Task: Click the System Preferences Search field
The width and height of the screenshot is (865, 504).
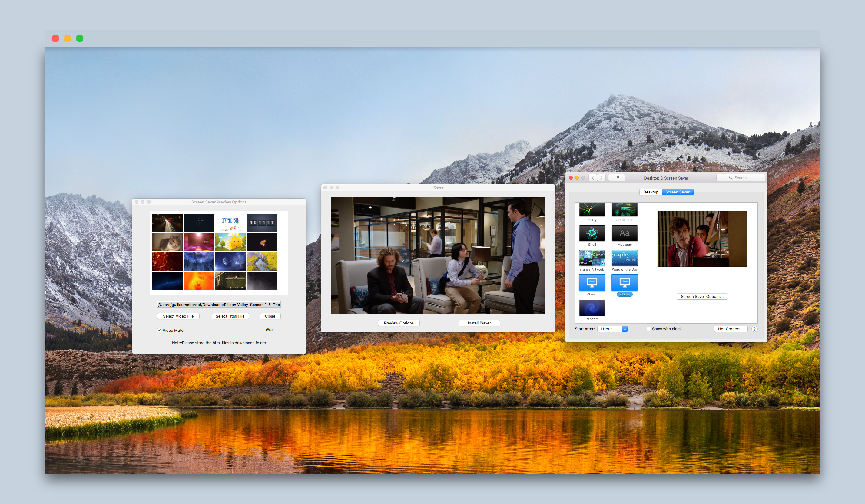Action: [741, 178]
